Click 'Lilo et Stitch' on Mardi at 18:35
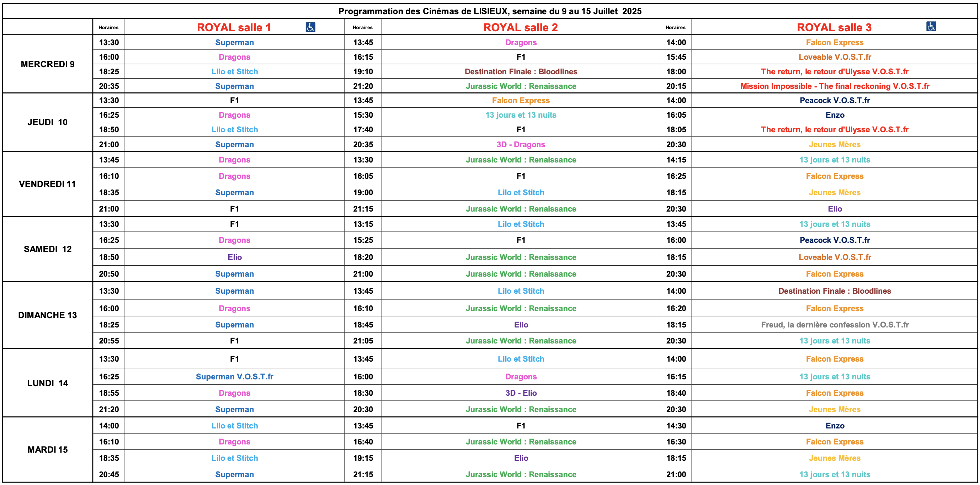980x485 pixels. click(x=235, y=458)
